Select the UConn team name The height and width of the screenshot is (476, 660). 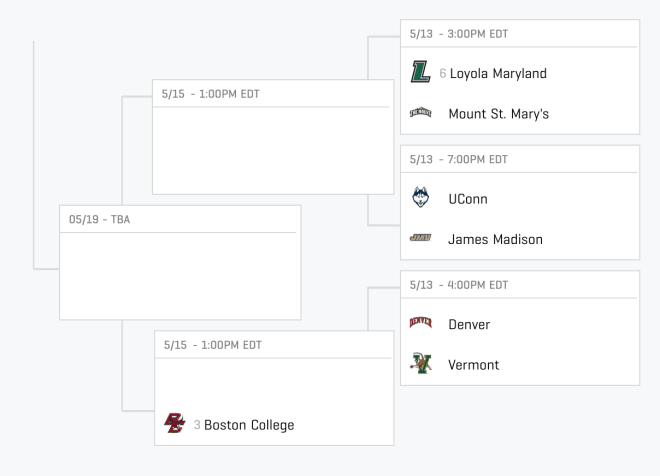(468, 199)
